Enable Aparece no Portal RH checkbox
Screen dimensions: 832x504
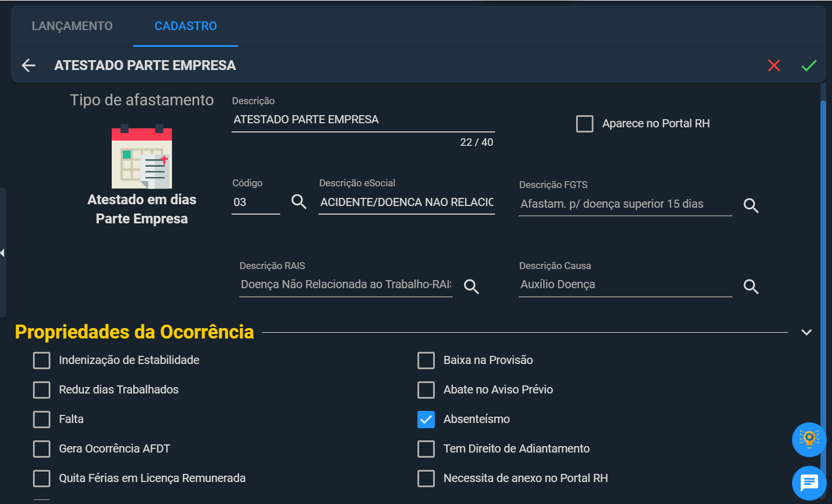tap(585, 123)
